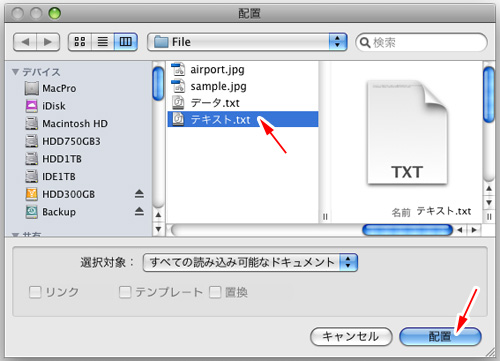Switch to icon view

[x=80, y=42]
